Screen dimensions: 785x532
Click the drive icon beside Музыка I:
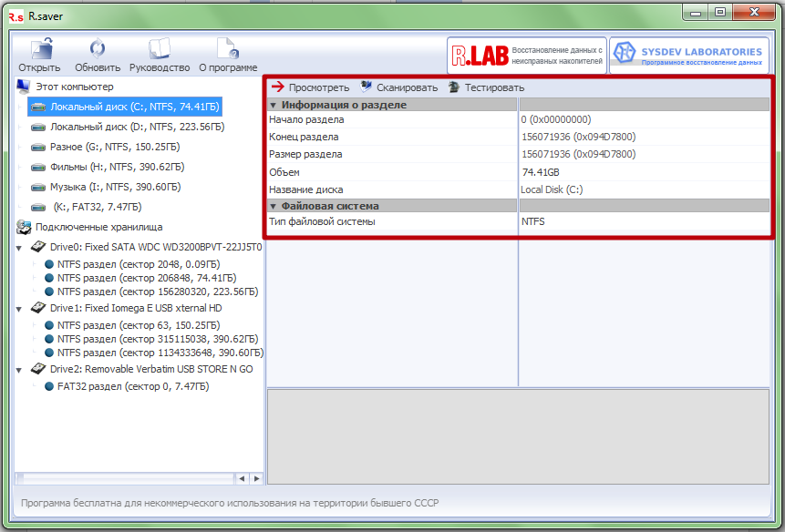tap(38, 187)
